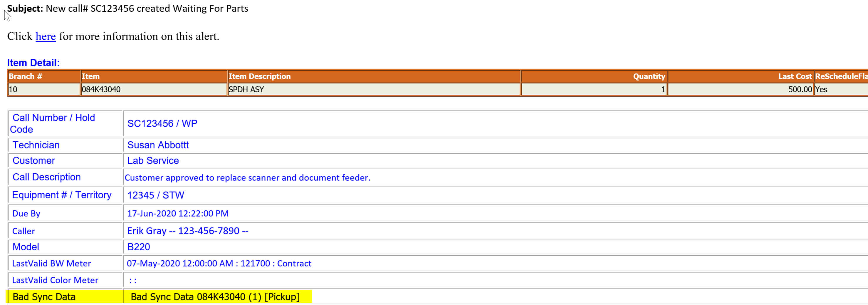
Task: Select the '12345 / STW' value
Action: (x=156, y=195)
